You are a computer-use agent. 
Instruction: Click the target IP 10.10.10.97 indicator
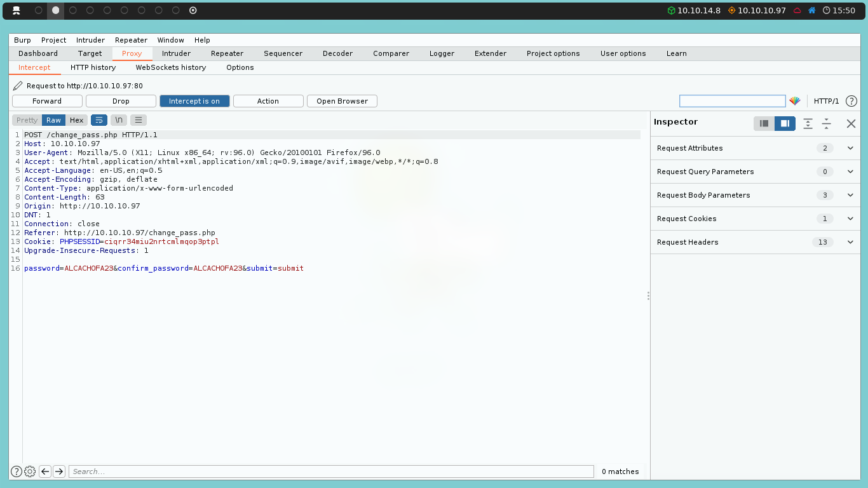(x=757, y=10)
